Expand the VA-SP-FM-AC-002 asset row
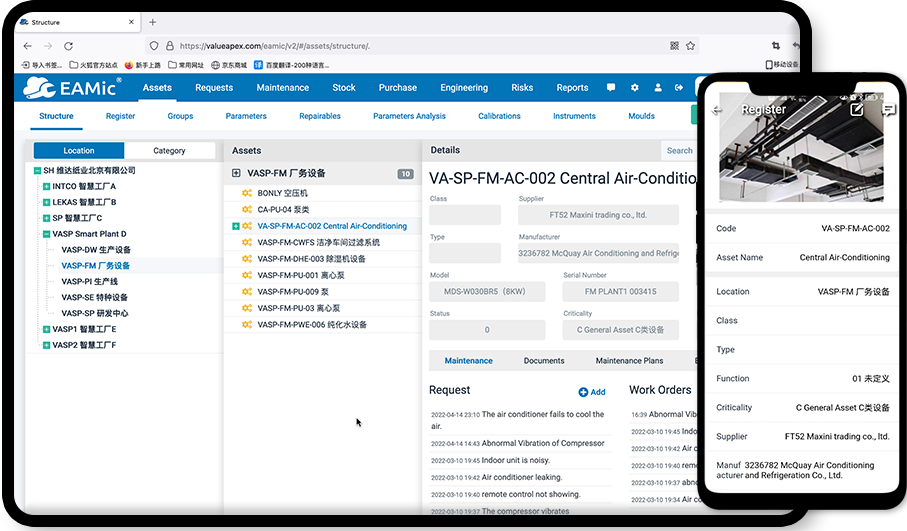This screenshot has height=531, width=907. (x=236, y=226)
